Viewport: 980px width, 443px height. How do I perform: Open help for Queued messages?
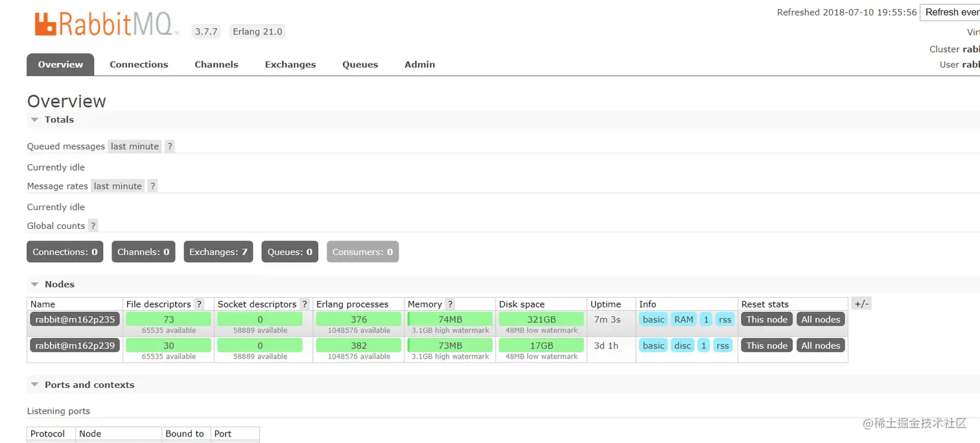[x=170, y=147]
